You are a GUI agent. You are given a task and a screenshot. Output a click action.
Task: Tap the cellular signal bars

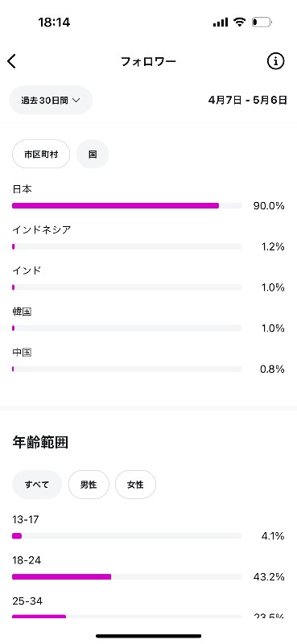(221, 23)
